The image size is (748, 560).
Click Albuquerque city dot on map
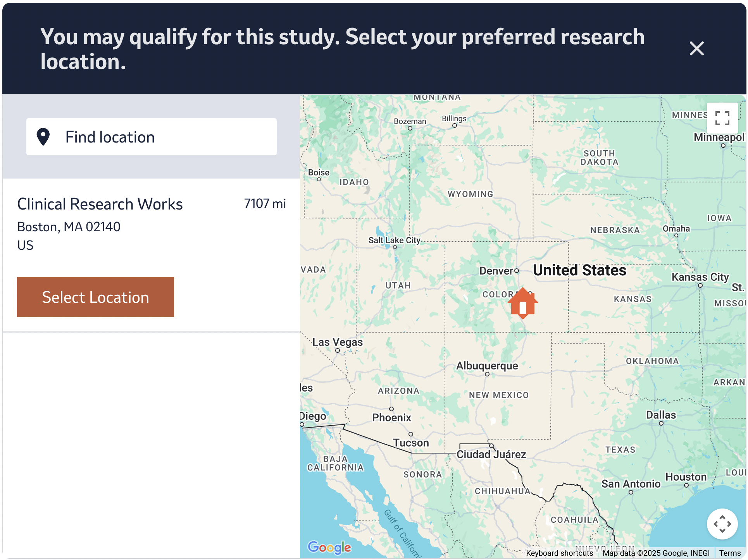click(x=487, y=374)
